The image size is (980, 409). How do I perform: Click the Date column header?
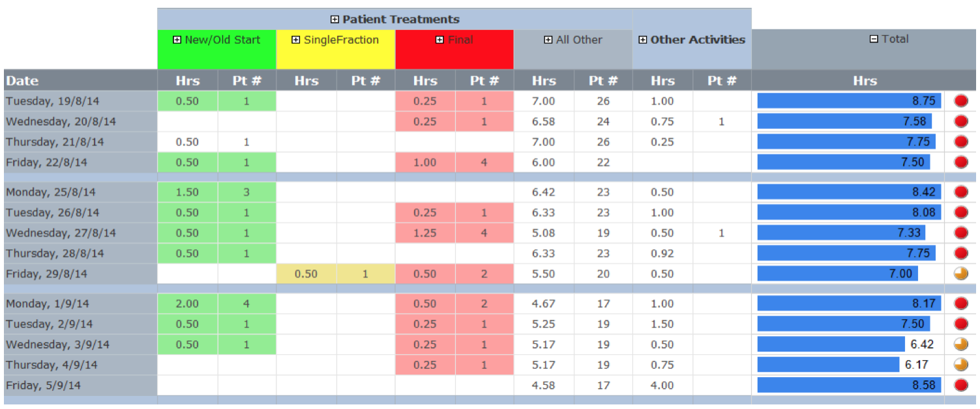(22, 81)
